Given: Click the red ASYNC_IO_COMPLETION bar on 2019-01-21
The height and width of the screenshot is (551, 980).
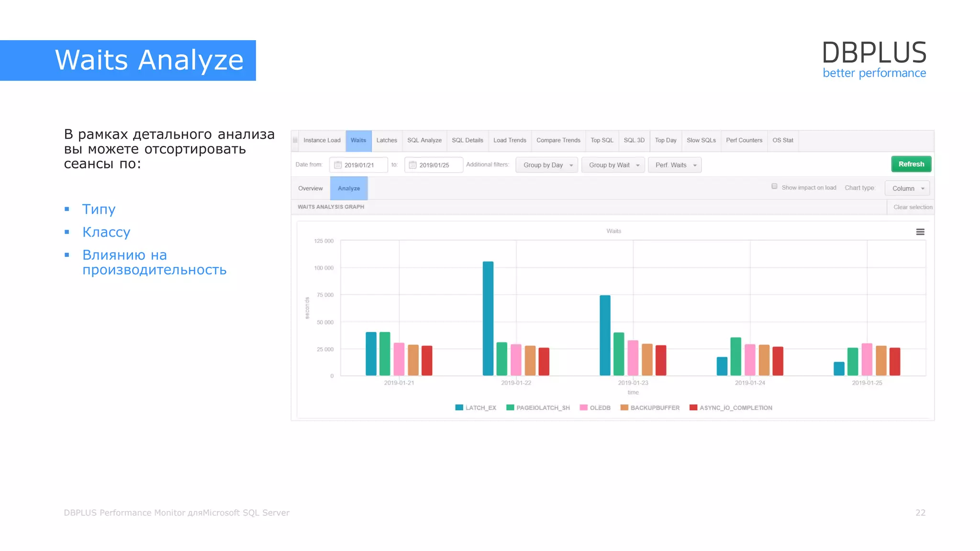Looking at the screenshot, I should [x=427, y=361].
